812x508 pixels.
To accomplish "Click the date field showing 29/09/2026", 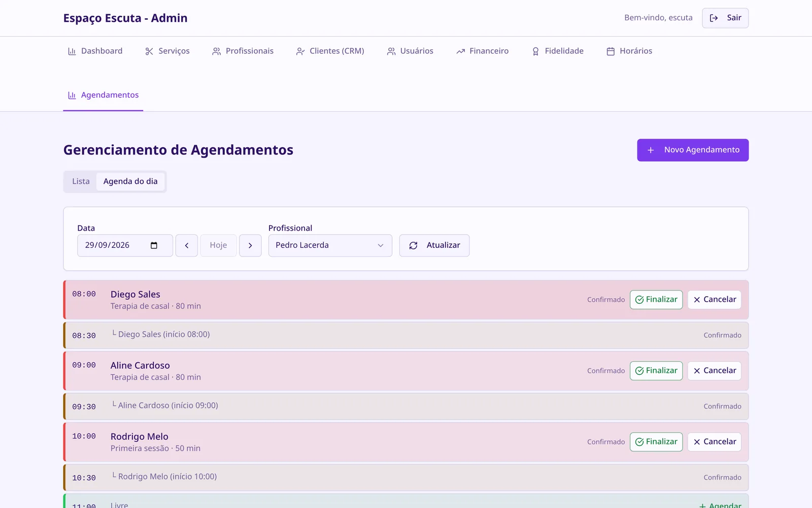I will click(125, 245).
